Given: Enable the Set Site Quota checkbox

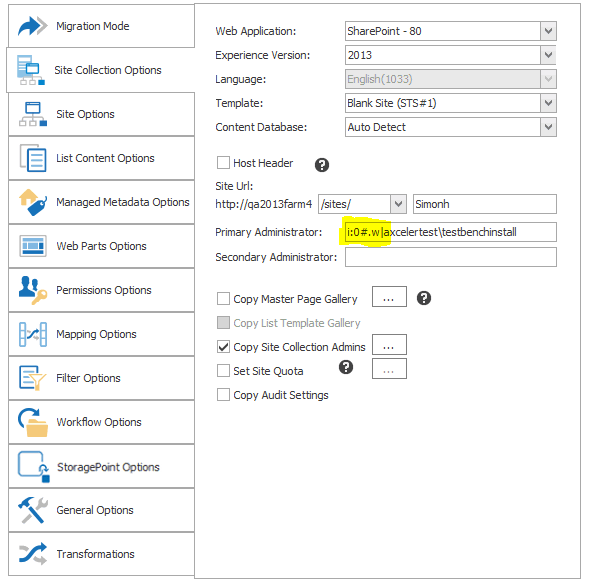Looking at the screenshot, I should [x=223, y=370].
